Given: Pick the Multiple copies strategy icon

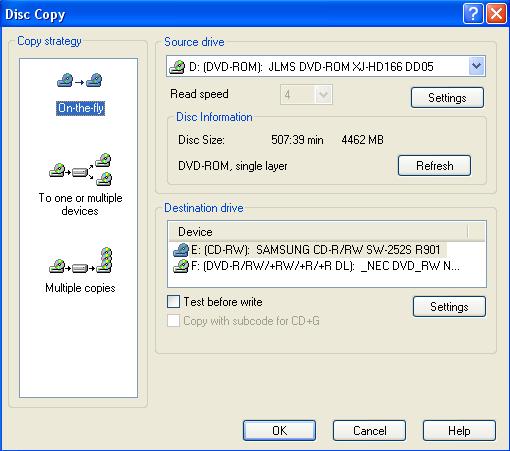Looking at the screenshot, I should coord(80,261).
